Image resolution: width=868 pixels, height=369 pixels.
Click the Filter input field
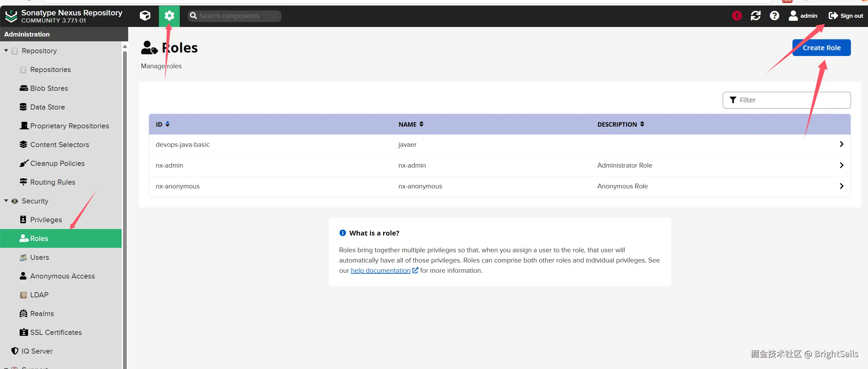click(787, 100)
